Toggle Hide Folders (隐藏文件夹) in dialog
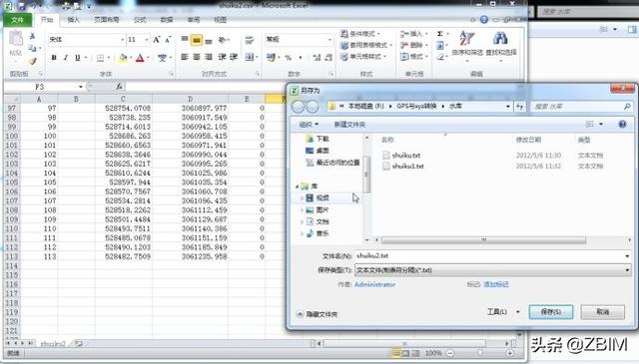This screenshot has height=364, width=639. point(318,314)
